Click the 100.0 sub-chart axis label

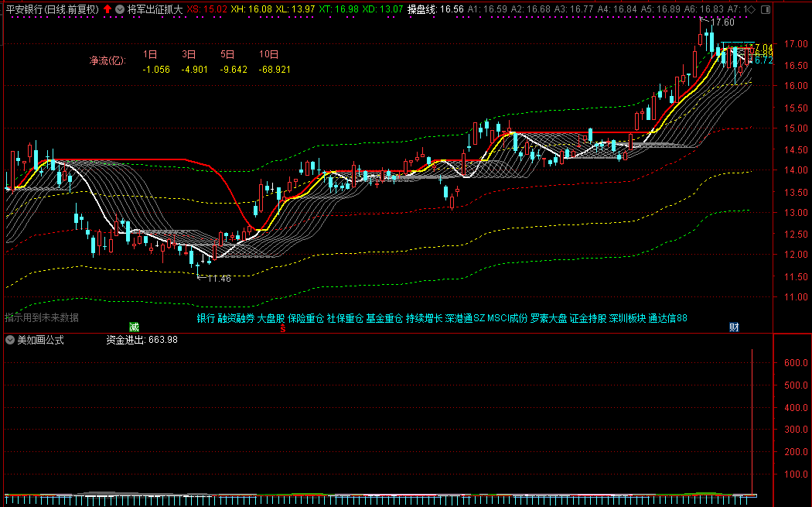(796, 474)
